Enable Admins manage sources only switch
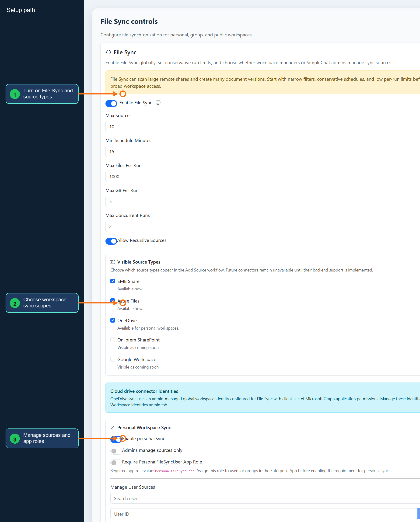This screenshot has width=420, height=522. 116,451
